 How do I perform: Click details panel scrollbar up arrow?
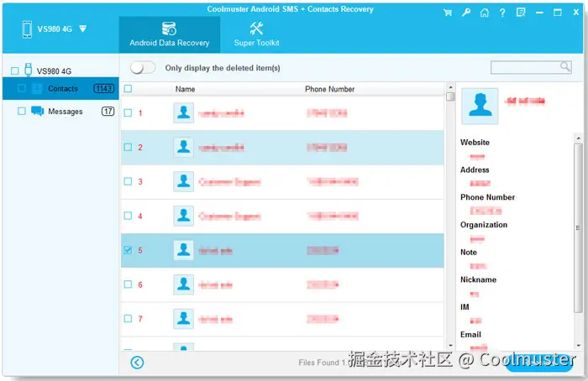pos(578,138)
